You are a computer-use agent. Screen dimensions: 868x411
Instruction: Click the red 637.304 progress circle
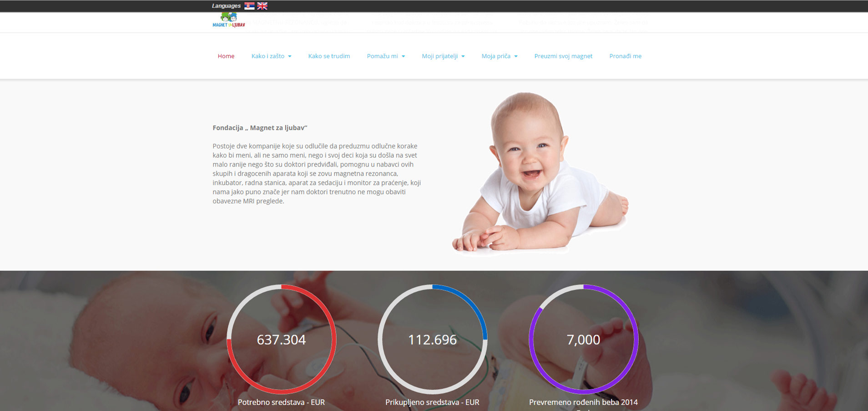[282, 340]
